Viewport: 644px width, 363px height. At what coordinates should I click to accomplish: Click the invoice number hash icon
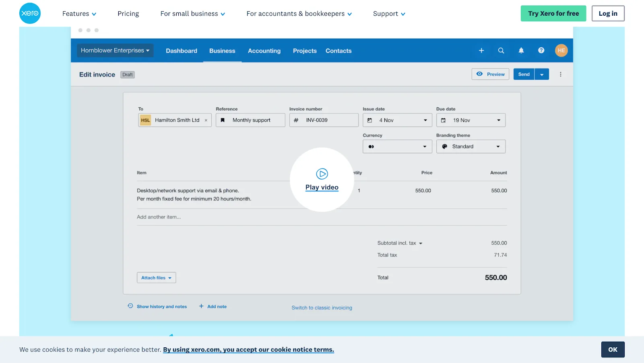pyautogui.click(x=296, y=120)
